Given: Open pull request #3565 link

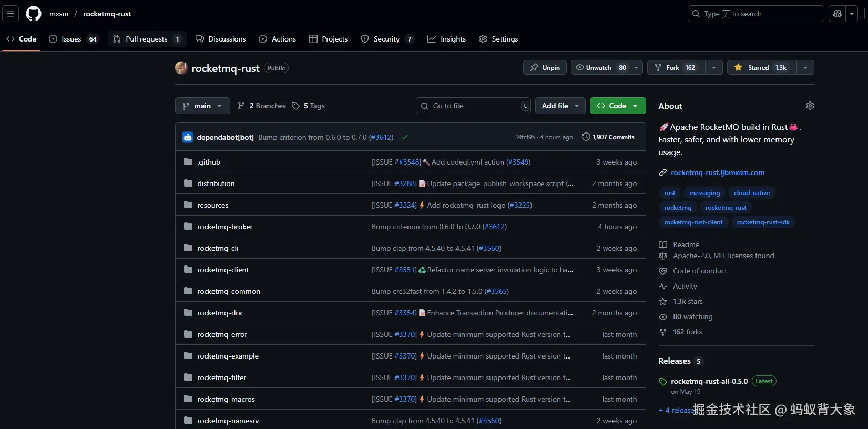Looking at the screenshot, I should 497,291.
